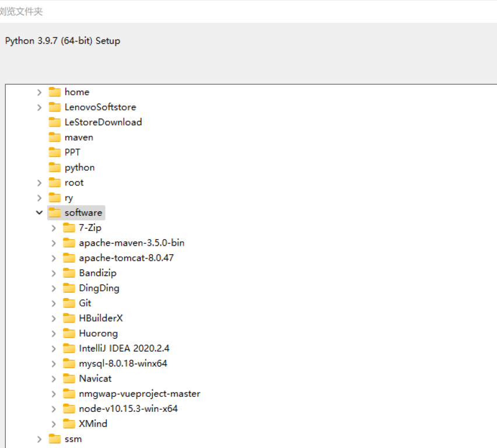
Task: Click the PPT folder icon
Action: pyautogui.click(x=54, y=152)
